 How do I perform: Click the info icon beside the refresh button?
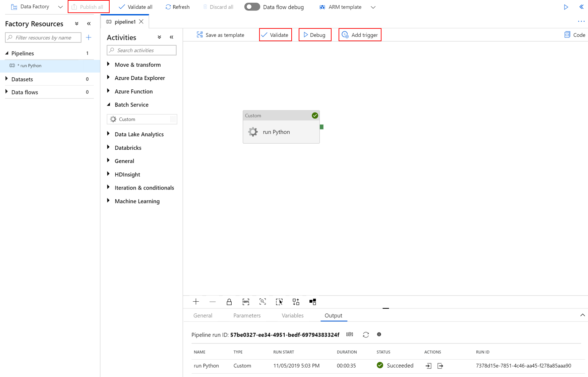tap(379, 334)
